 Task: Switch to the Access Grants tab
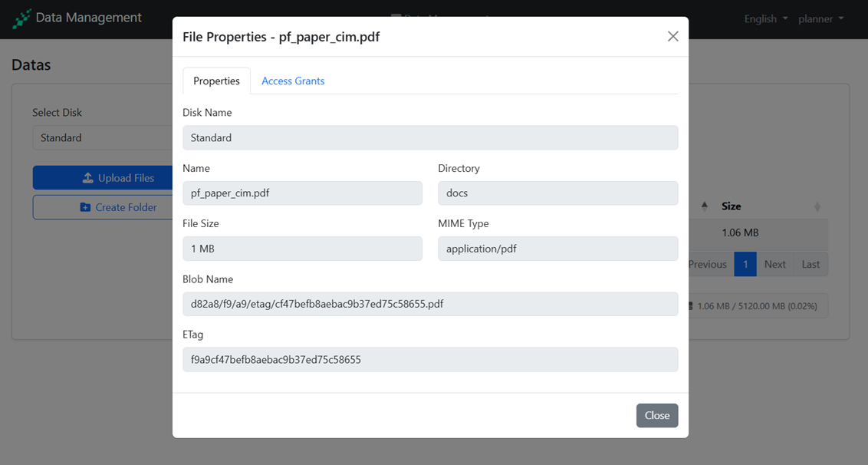[x=293, y=81]
